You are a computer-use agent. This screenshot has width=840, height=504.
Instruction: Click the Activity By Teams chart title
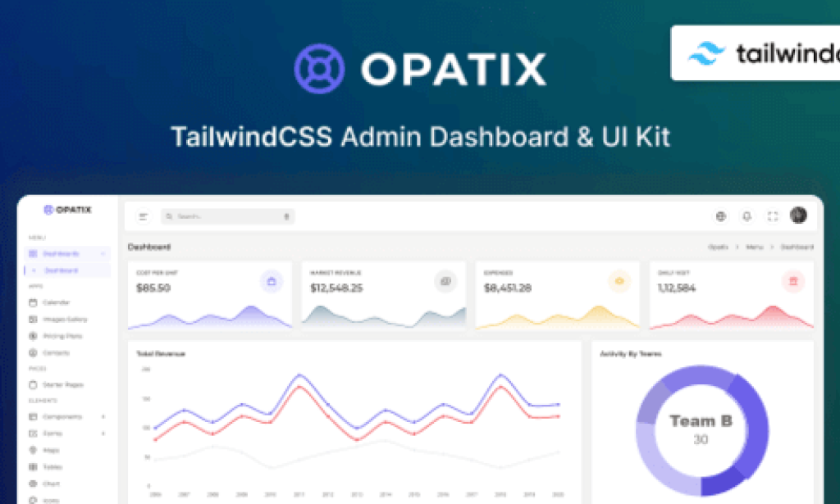631,354
